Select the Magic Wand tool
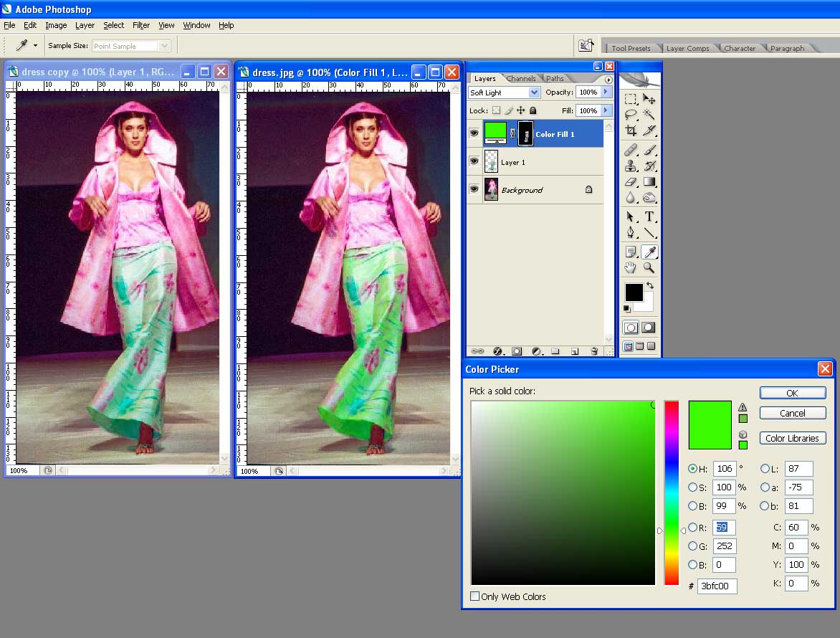The image size is (840, 638). coord(649,115)
